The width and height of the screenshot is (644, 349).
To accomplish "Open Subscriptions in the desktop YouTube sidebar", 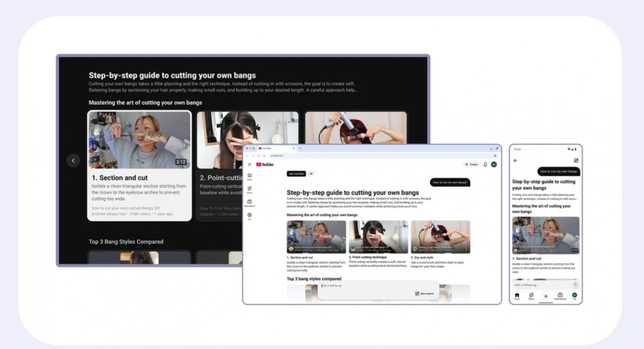I will 250,203.
